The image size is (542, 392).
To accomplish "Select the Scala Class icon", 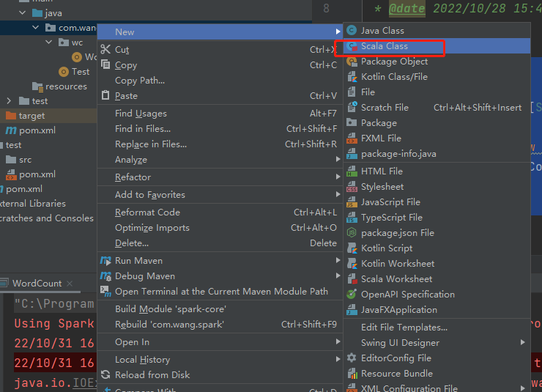I will pyautogui.click(x=352, y=46).
